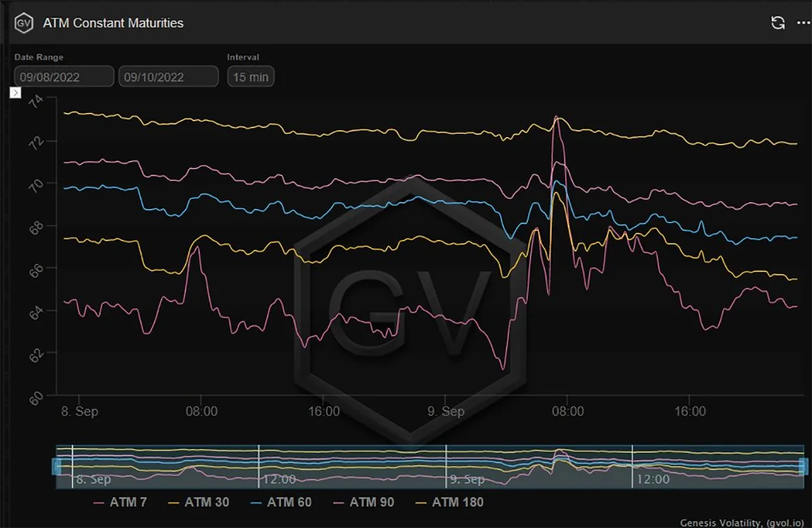Viewport: 812px width, 528px height.
Task: Click the Date Range label
Action: (x=39, y=57)
